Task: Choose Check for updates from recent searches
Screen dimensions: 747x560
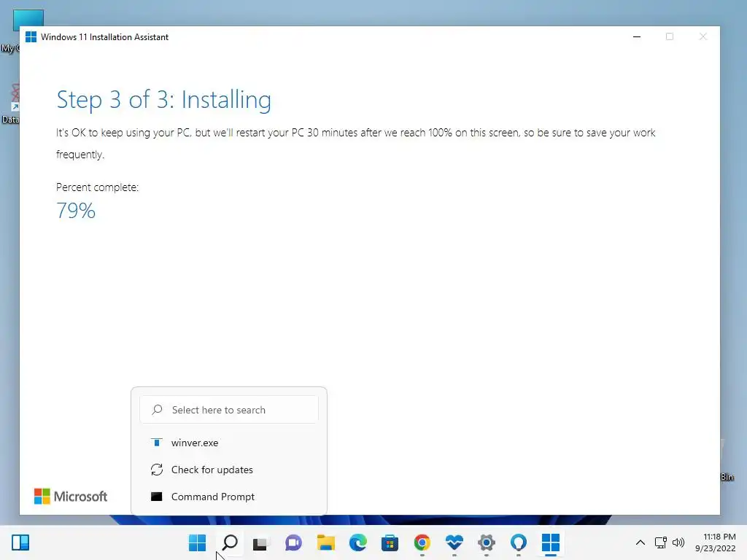Action: 228,470
